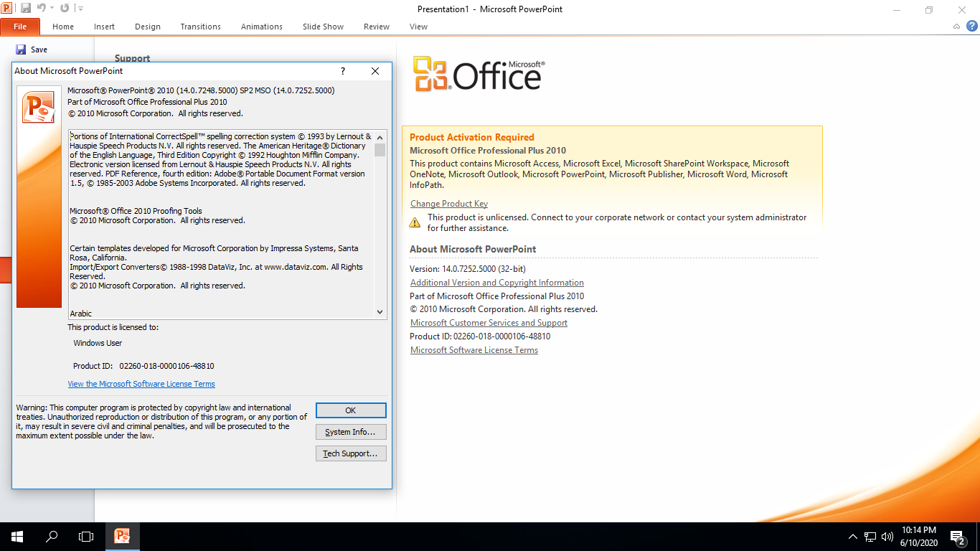Click the PowerPoint logo in About dialog
The image size is (980, 551).
pos(39,107)
